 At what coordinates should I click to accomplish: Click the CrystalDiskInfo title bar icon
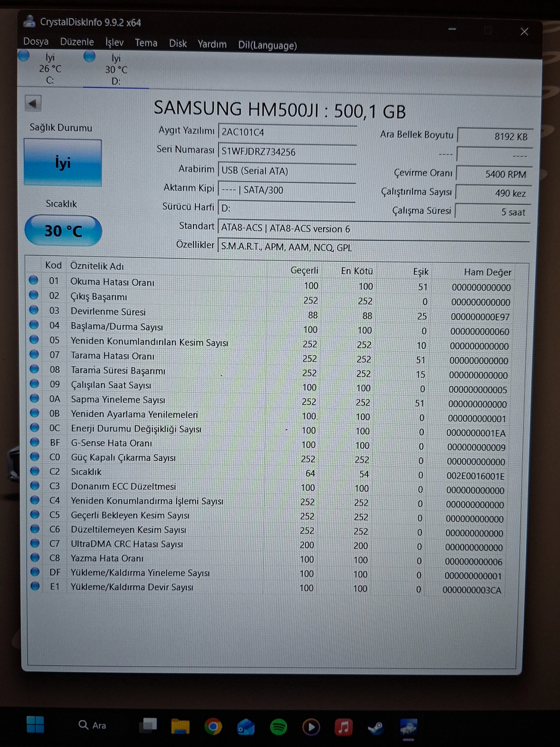[x=29, y=21]
